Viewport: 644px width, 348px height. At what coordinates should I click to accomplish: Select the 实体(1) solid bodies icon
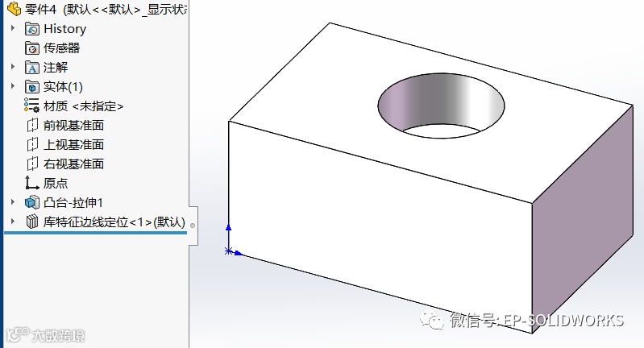[32, 86]
